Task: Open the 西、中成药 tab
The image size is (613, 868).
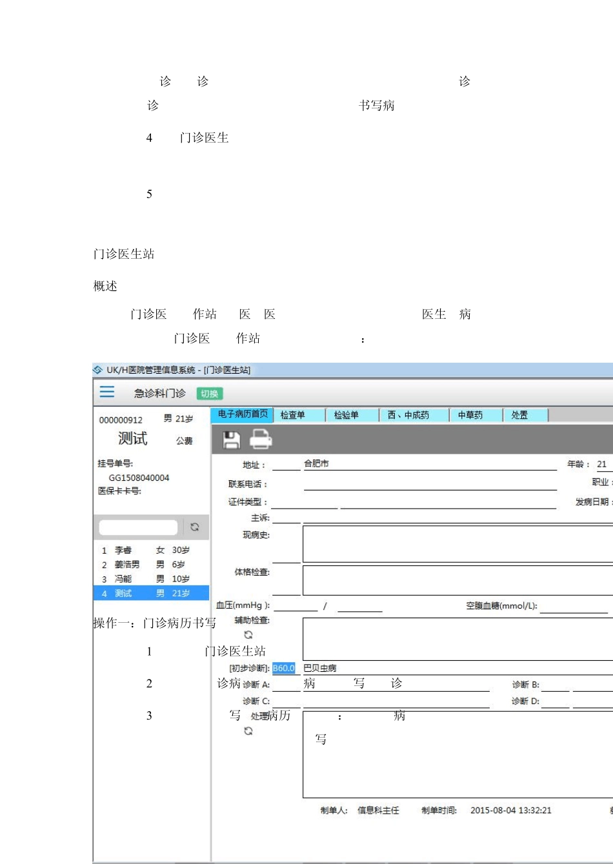Action: pos(414,415)
